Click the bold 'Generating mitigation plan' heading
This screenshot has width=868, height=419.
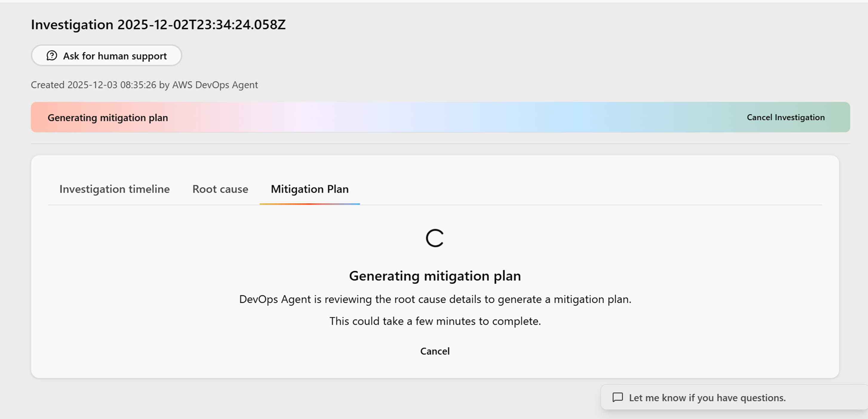(435, 276)
